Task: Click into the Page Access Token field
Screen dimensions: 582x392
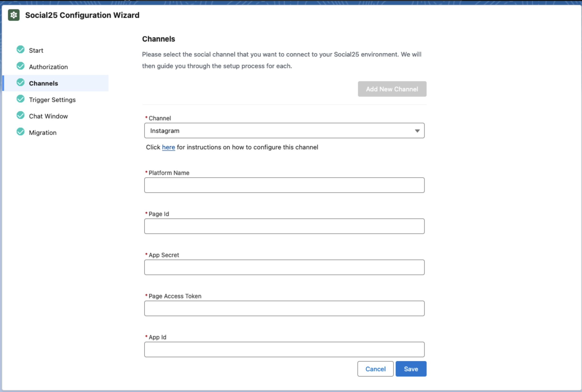Action: (x=284, y=308)
